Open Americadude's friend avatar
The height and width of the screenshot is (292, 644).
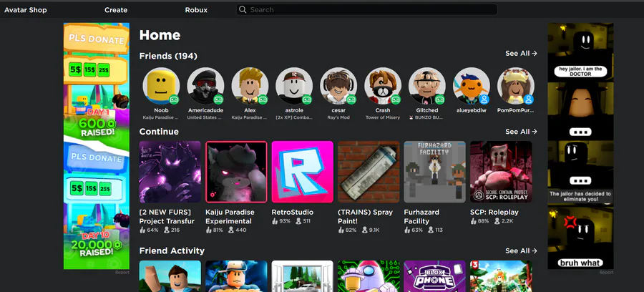205,86
